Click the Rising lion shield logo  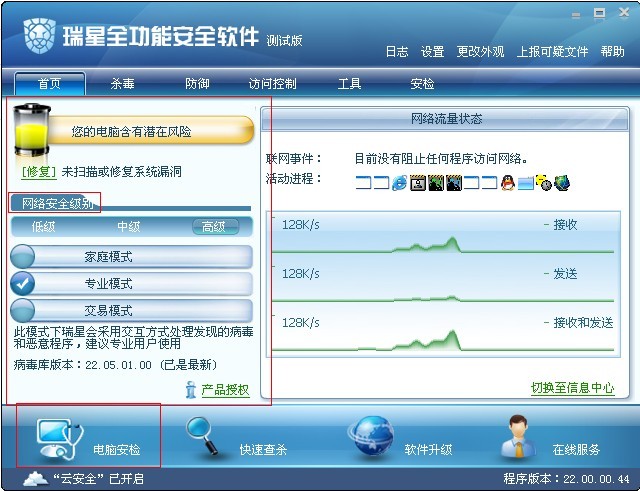click(40, 36)
